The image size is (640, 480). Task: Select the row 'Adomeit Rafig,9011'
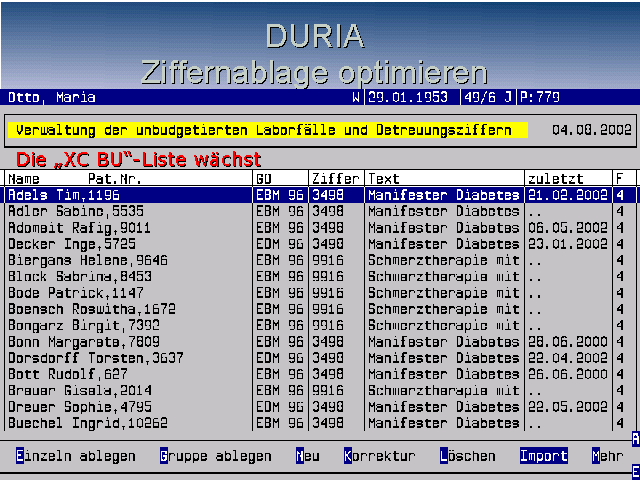pos(320,227)
